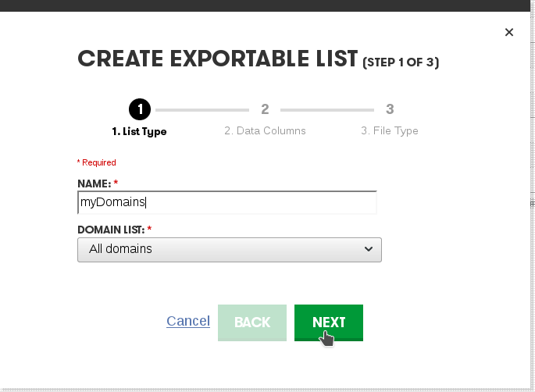Proceed with the green NEXT button
This screenshot has height=392, width=535.
pos(329,323)
